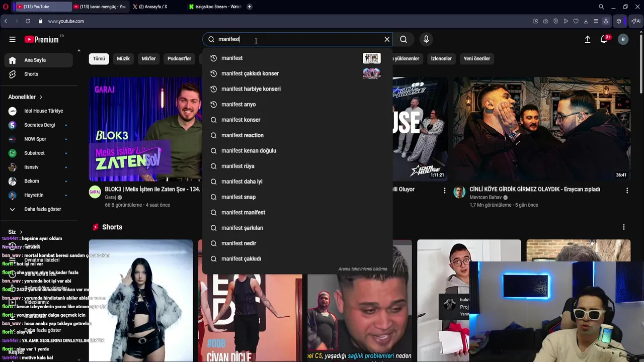The width and height of the screenshot is (644, 362).
Task: Open the Opera AI assistant button
Action: pos(636,21)
